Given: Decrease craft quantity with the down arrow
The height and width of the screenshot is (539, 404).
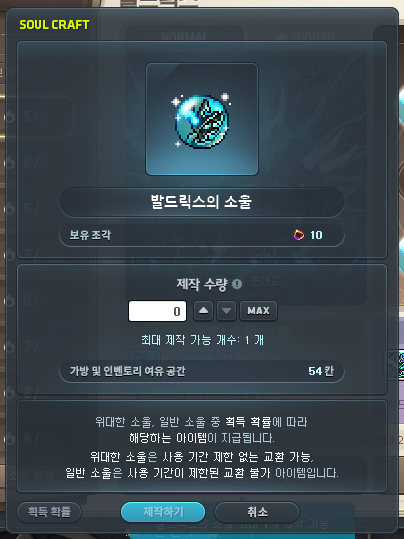Looking at the screenshot, I should pos(226,311).
